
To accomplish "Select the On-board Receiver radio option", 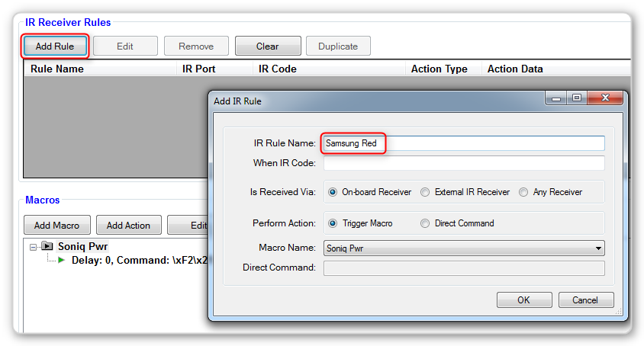I will pyautogui.click(x=333, y=192).
